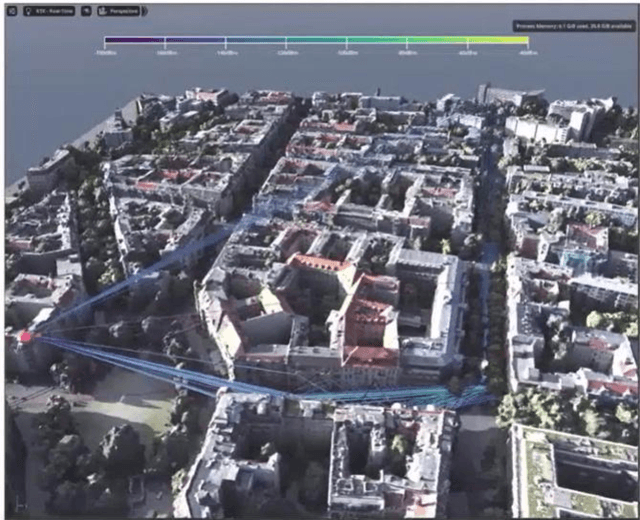Click the purple end of the color scale
This screenshot has height=520, width=640.
[x=108, y=41]
